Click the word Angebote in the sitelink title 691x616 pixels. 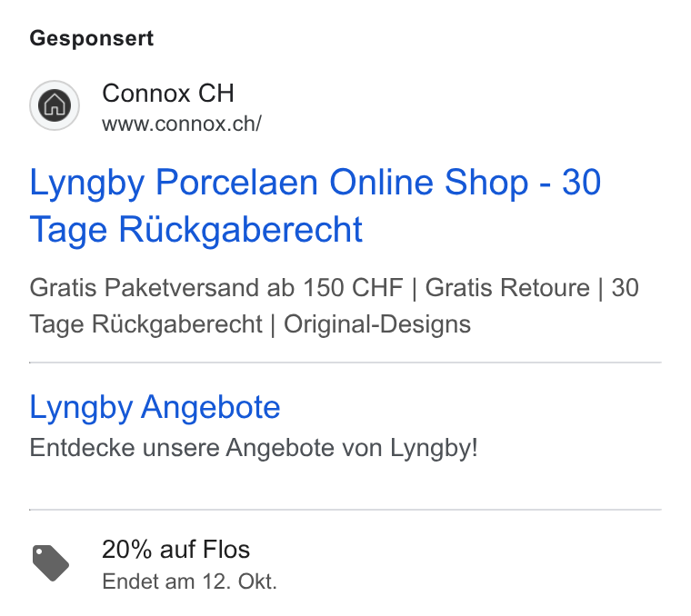(211, 407)
